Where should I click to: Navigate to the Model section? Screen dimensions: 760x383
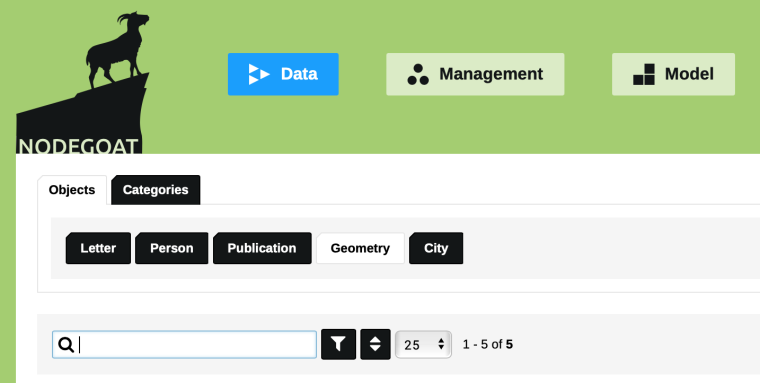(673, 74)
